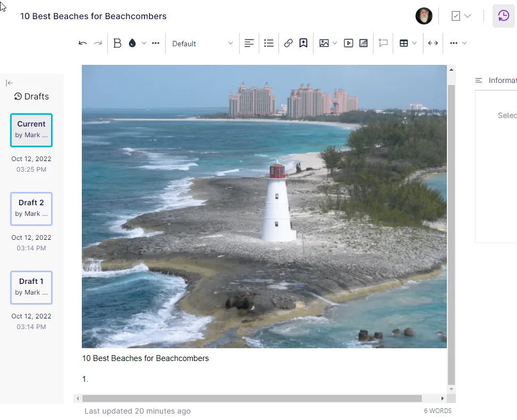Click the user profile avatar
517x420 pixels.
[x=423, y=16]
